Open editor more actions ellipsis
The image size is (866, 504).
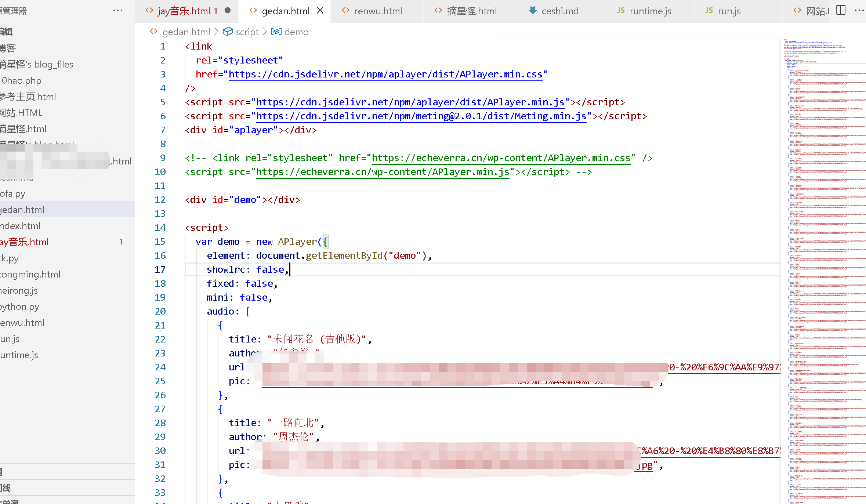(x=859, y=10)
